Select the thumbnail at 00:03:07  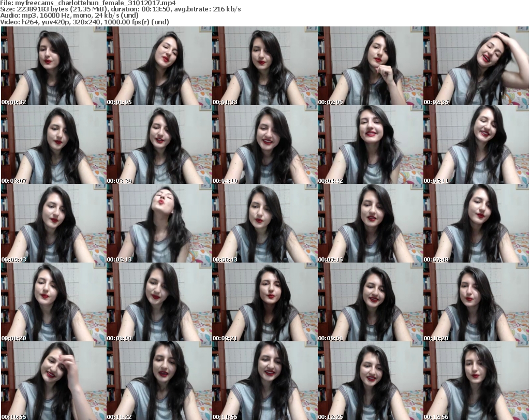tap(53, 144)
